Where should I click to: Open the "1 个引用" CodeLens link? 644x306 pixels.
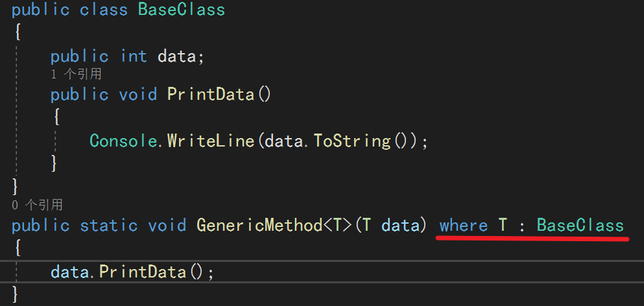(x=75, y=75)
